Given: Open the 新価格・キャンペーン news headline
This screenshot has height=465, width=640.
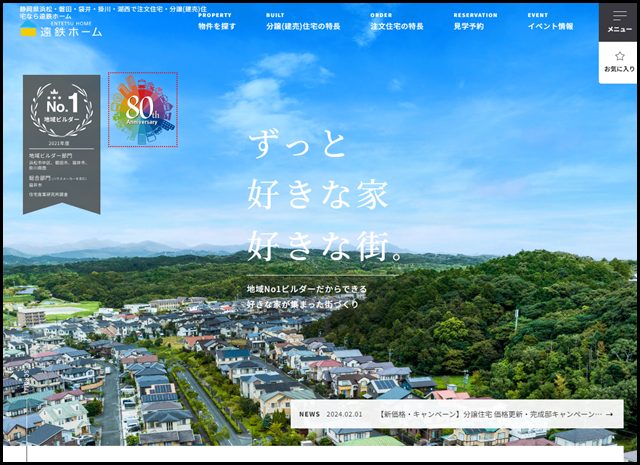Looking at the screenshot, I should tap(490, 414).
